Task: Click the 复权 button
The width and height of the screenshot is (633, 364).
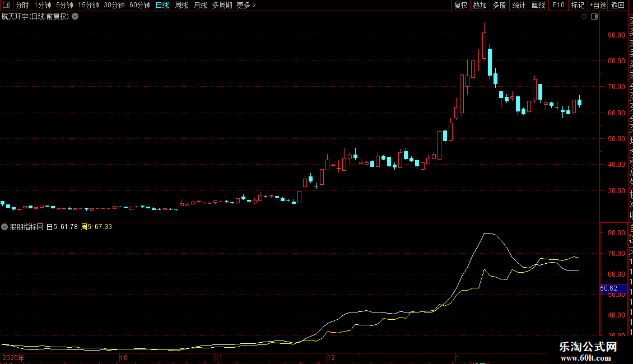Action: [x=460, y=5]
